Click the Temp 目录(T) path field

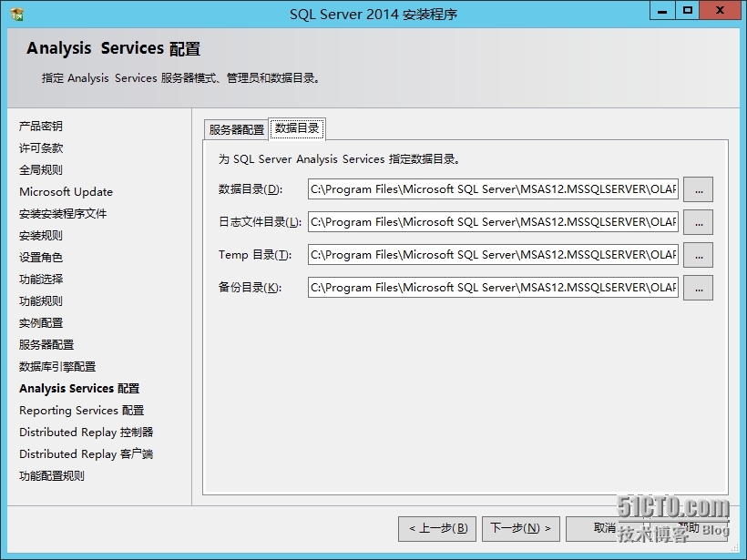pyautogui.click(x=493, y=255)
